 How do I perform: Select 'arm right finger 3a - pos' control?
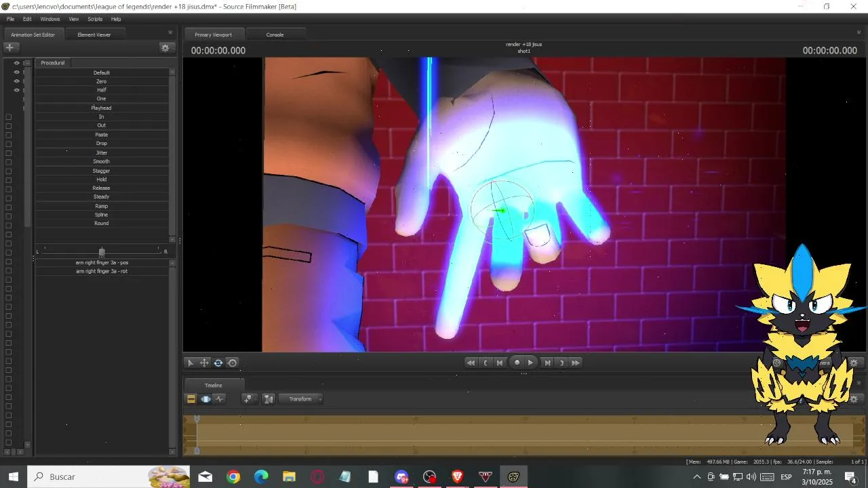click(102, 262)
